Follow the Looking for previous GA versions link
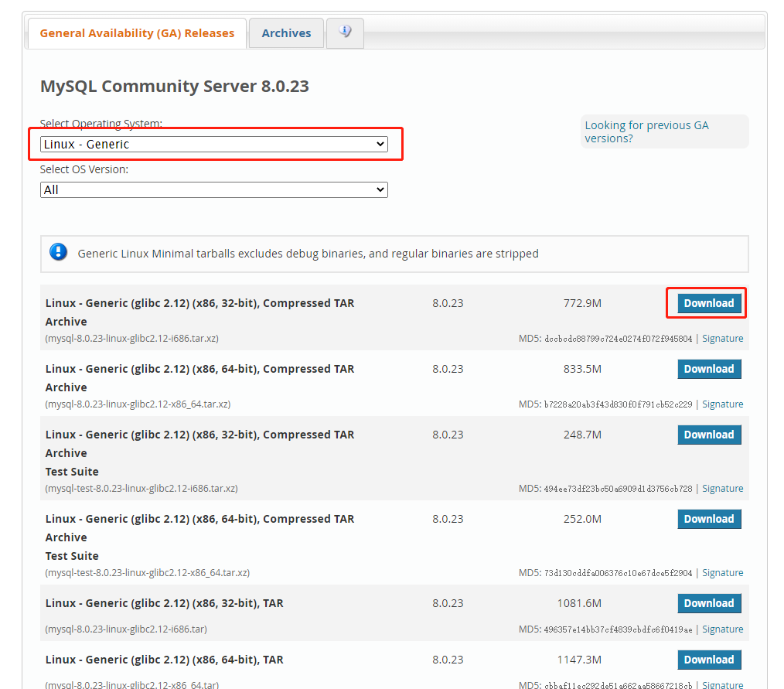Viewport: 784px width, 689px height. point(646,132)
